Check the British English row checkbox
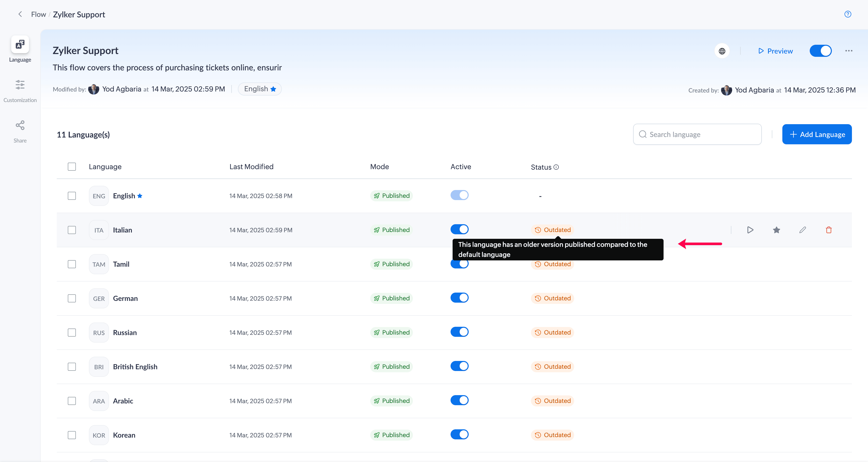 pyautogui.click(x=72, y=366)
